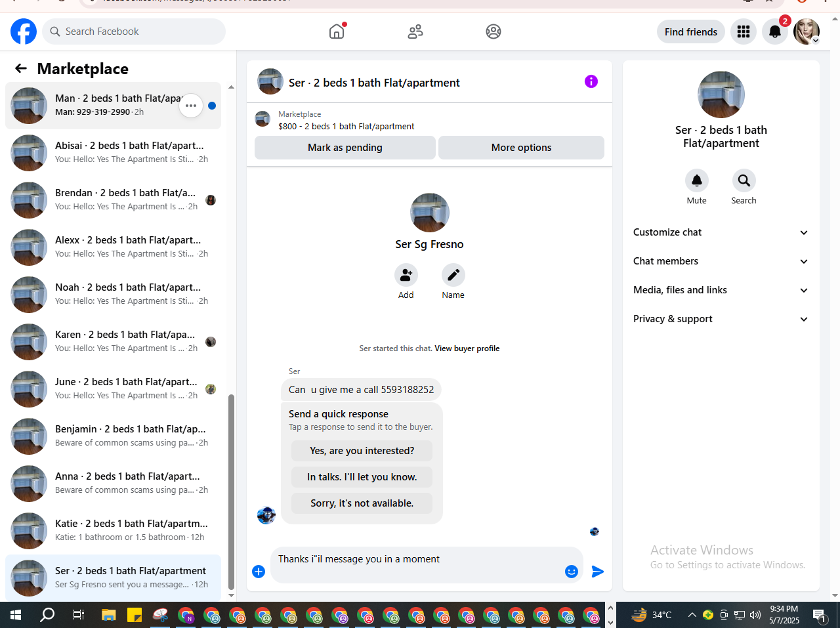This screenshot has width=840, height=628.
Task: Open Benjamin conversation in chat list
Action: pos(113,436)
